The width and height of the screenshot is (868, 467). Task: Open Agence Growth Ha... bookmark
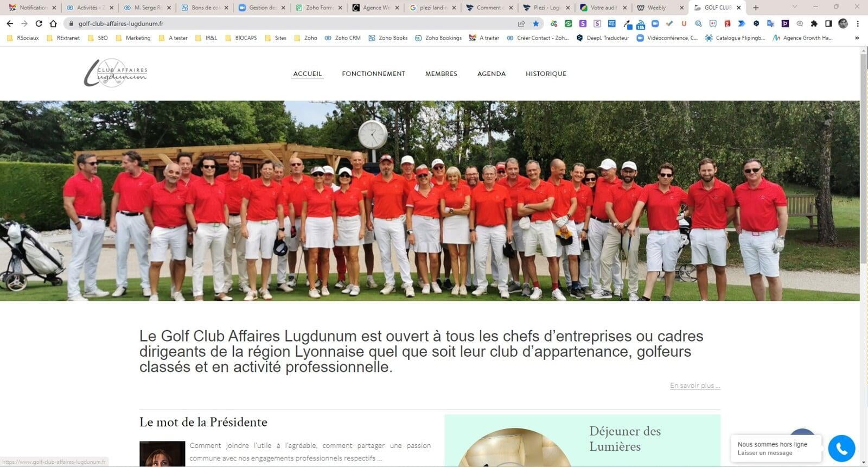coord(802,38)
